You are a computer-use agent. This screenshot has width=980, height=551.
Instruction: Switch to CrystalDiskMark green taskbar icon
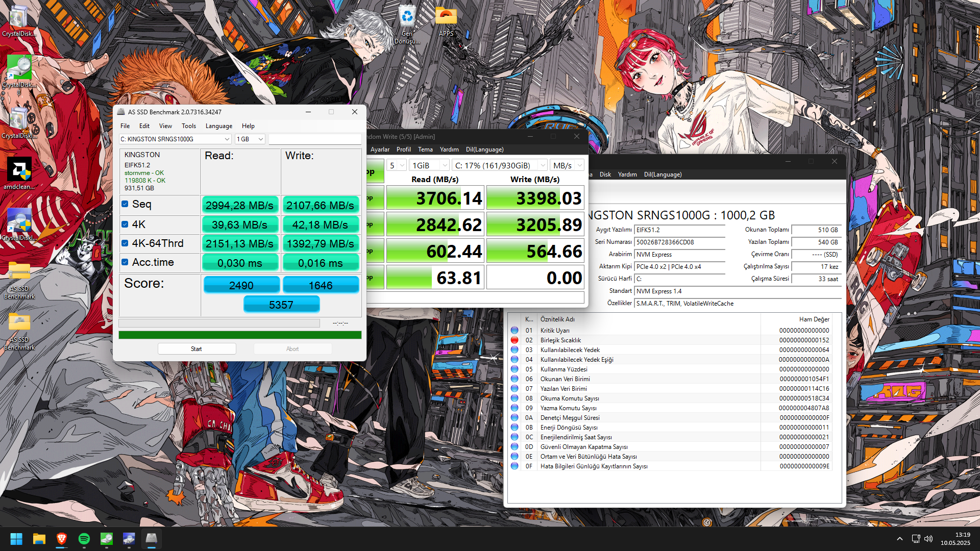point(107,539)
